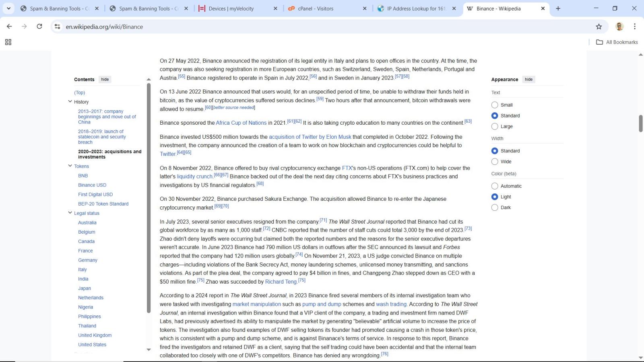Open a new tab with plus button
Image resolution: width=644 pixels, height=362 pixels.
click(558, 8)
